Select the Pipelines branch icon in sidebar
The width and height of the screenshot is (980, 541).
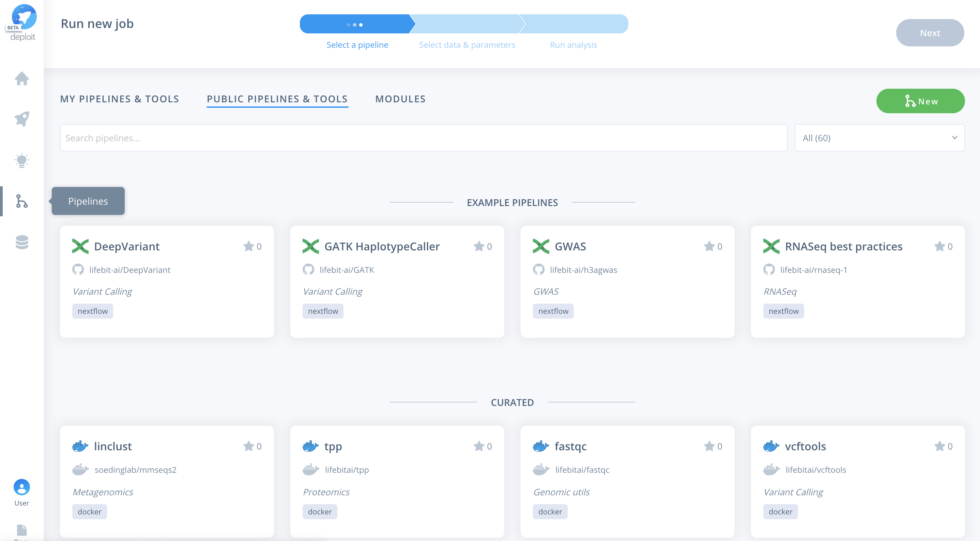pyautogui.click(x=22, y=201)
